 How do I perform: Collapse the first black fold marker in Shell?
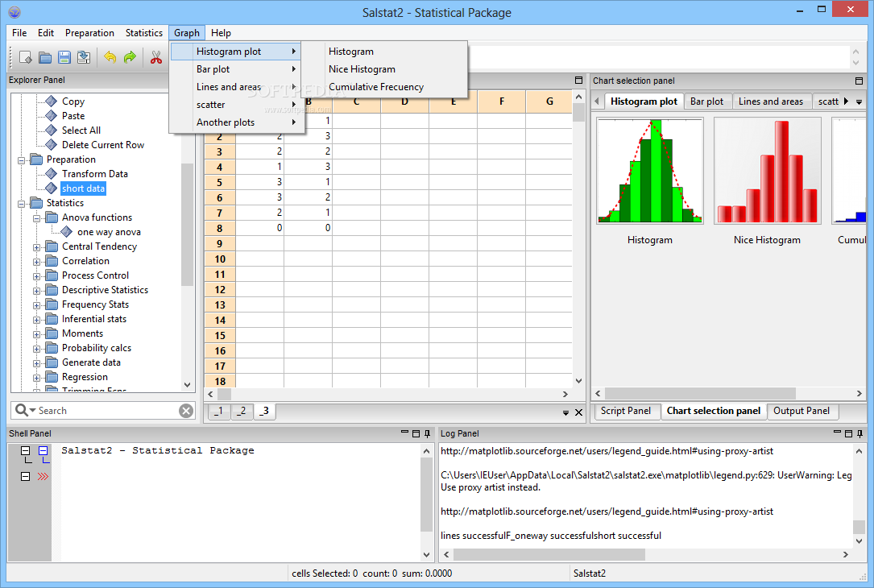26,450
